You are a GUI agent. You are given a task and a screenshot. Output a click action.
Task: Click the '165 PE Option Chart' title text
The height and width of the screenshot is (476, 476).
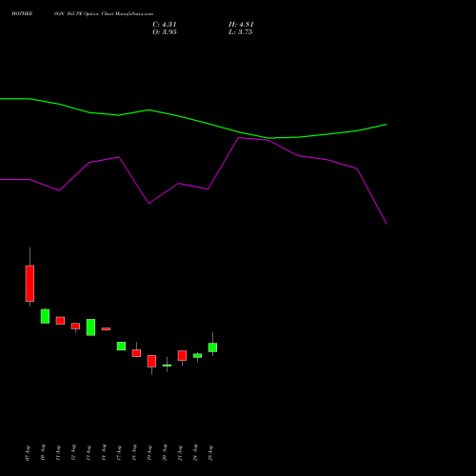(90, 13)
